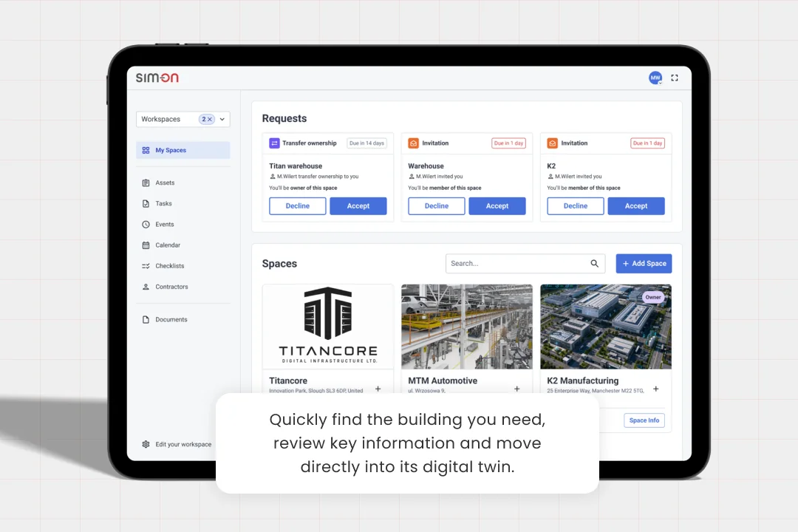The height and width of the screenshot is (532, 798).
Task: Accept the Warehouse invitation
Action: (x=497, y=206)
